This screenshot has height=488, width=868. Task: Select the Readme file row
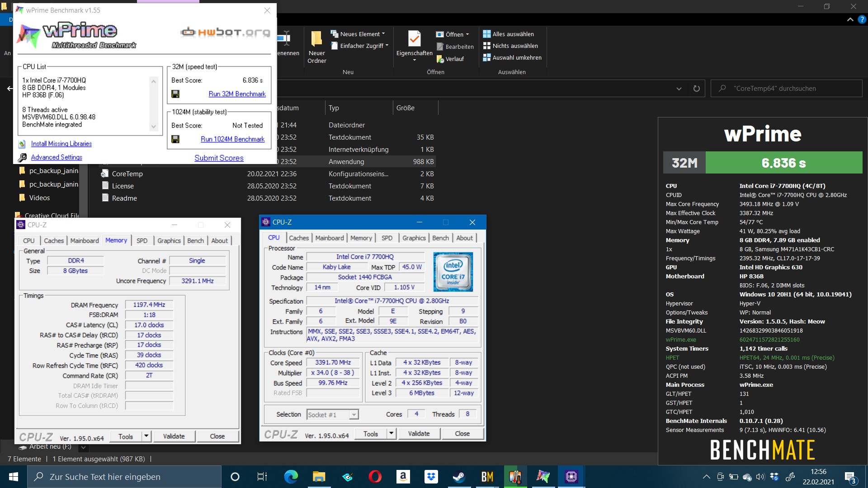[267, 198]
